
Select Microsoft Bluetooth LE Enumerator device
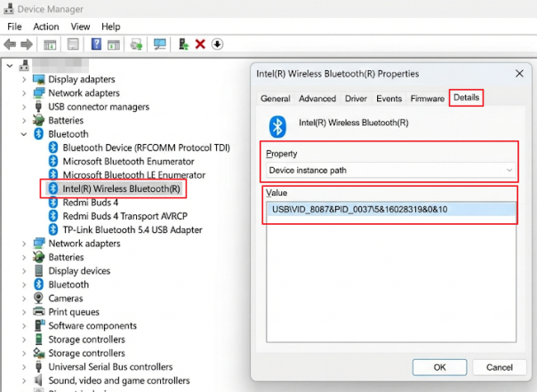click(x=133, y=175)
